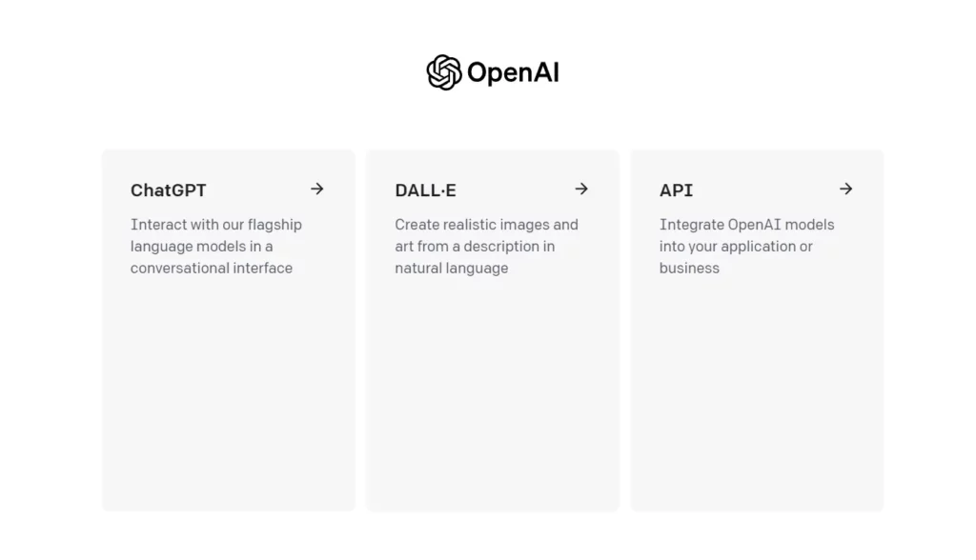The image size is (976, 560).
Task: Click the OpenAI knot logo icon
Action: (x=444, y=72)
